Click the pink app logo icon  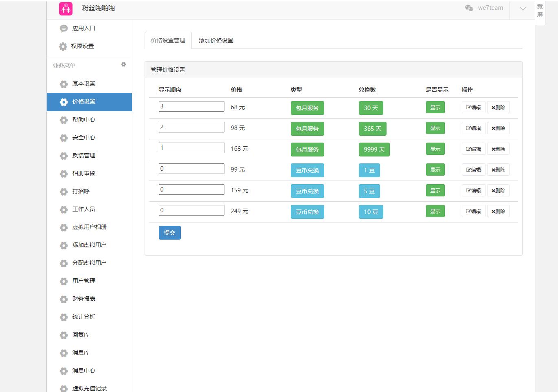point(66,9)
